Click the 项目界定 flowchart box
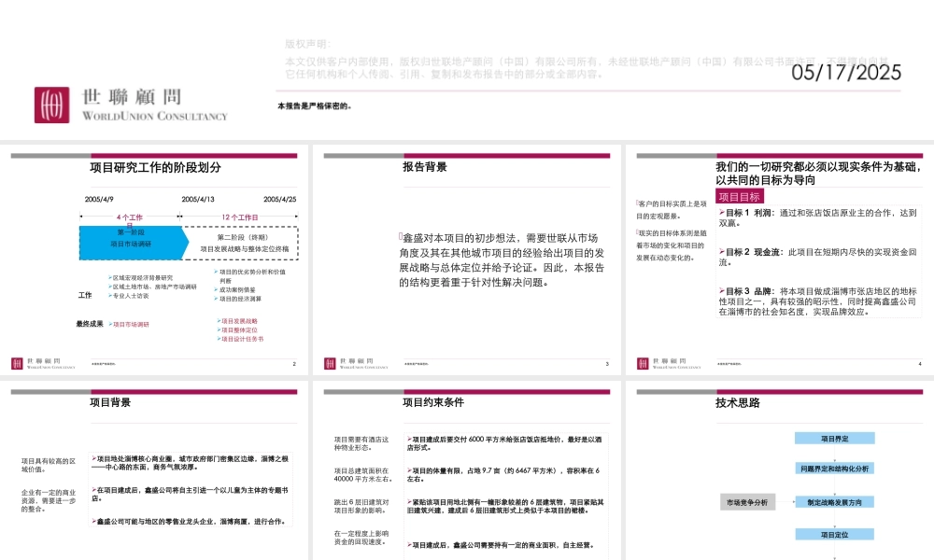The width and height of the screenshot is (934, 560). tap(834, 439)
